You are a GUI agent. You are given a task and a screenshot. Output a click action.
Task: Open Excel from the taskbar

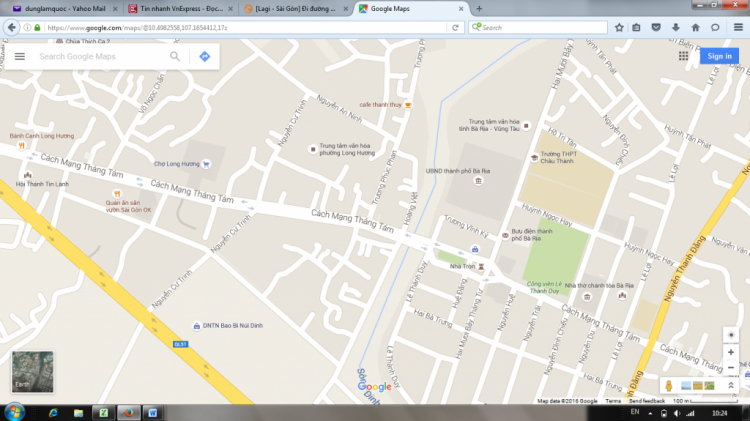coord(103,412)
